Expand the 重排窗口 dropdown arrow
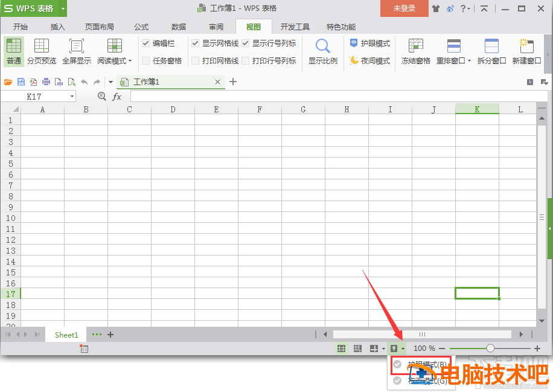This screenshot has height=392, width=553. (469, 61)
